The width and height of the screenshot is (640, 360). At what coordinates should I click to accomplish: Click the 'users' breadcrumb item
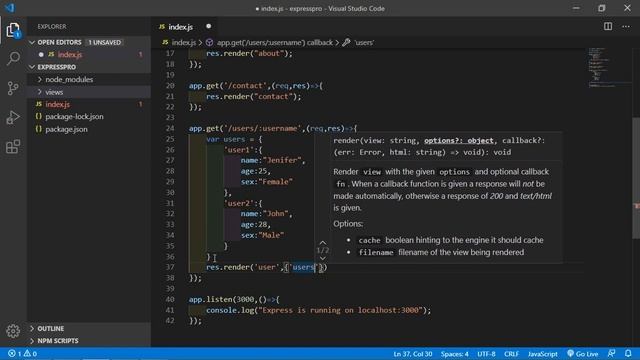tap(364, 42)
